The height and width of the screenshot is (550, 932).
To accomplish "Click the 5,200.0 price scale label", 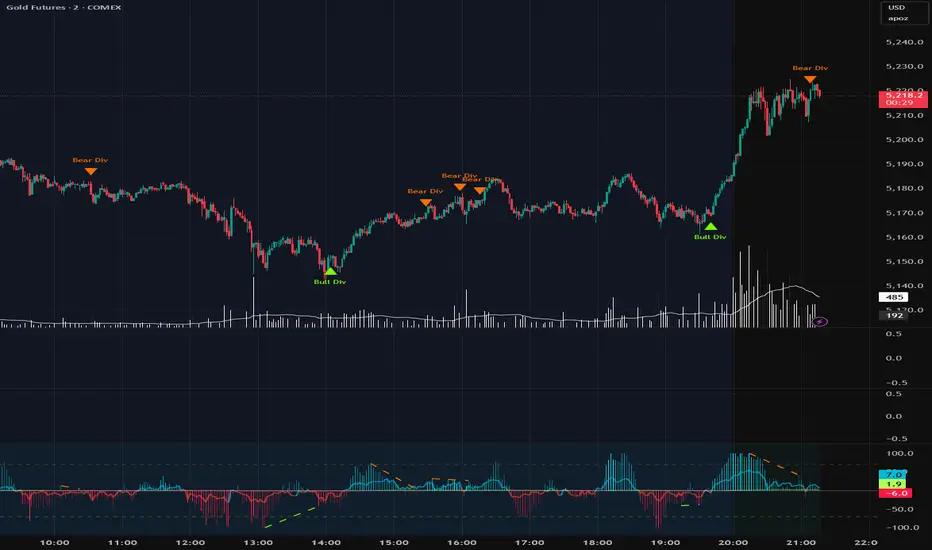I will (904, 140).
